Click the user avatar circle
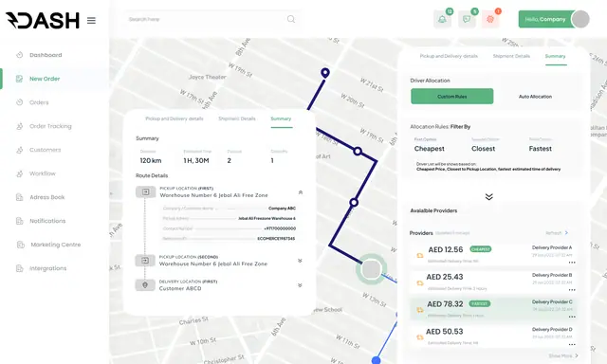The width and height of the screenshot is (607, 364). [580, 19]
